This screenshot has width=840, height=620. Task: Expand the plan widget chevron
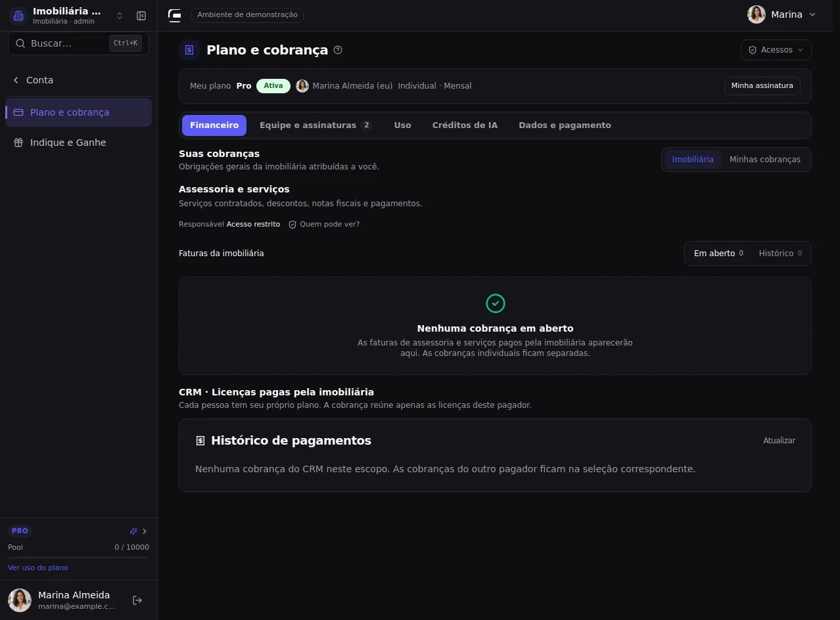(x=145, y=531)
